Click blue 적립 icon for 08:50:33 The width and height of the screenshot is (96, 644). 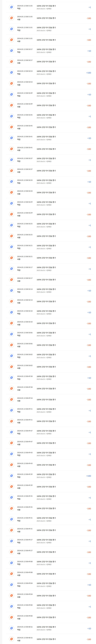click(x=11, y=182)
